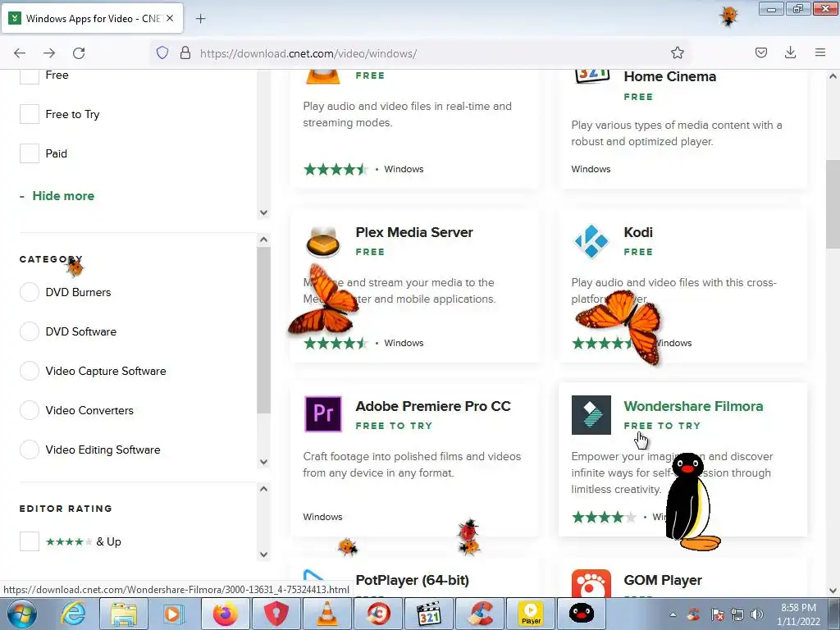Bookmark this page with the star

click(x=677, y=52)
